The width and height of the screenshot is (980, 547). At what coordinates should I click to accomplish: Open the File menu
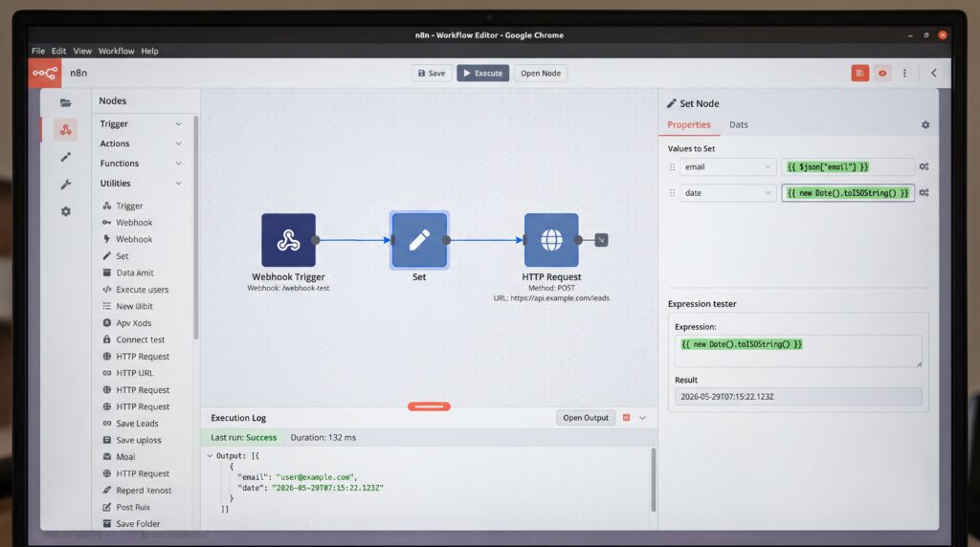click(x=38, y=51)
